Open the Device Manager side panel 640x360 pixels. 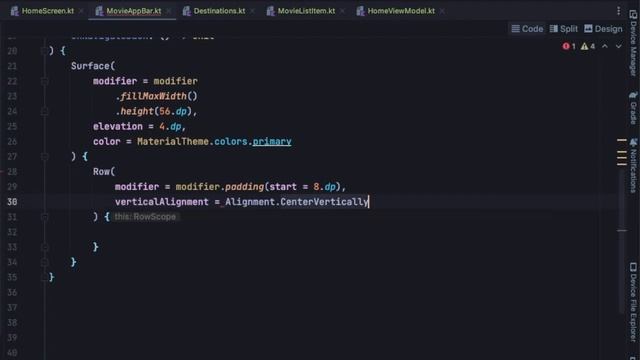click(633, 43)
